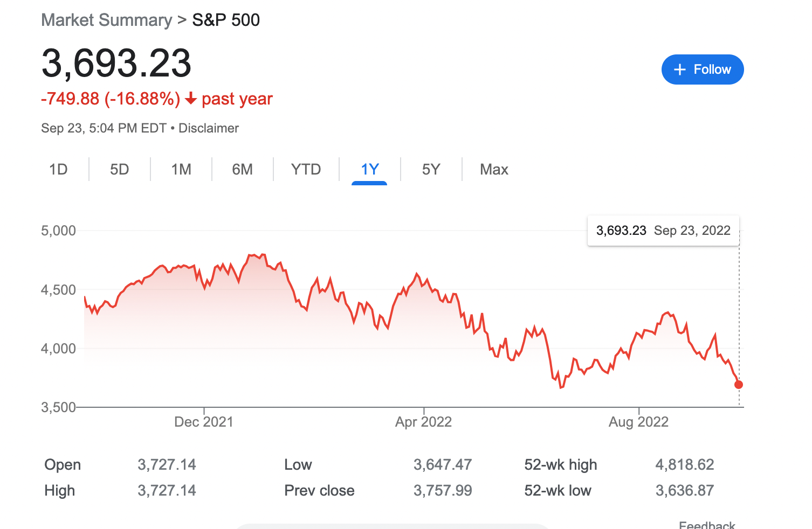Open the Max historical chart view
This screenshot has width=812, height=529.
[x=493, y=169]
